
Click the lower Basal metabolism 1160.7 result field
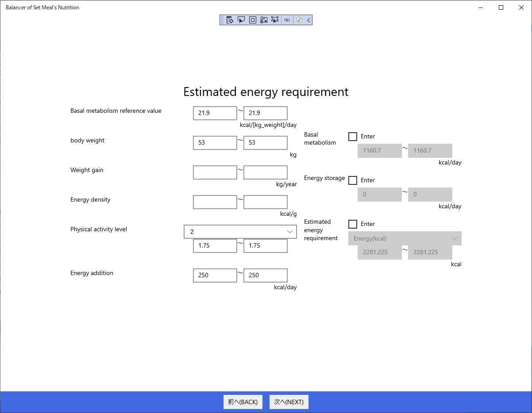pos(380,151)
